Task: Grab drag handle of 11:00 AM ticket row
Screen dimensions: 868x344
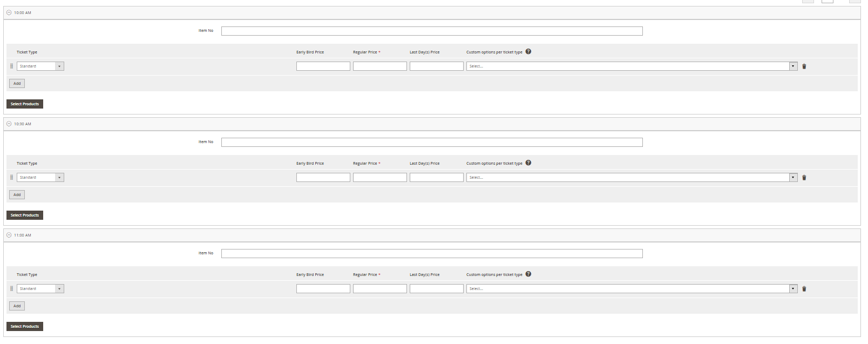Action: pyautogui.click(x=11, y=289)
